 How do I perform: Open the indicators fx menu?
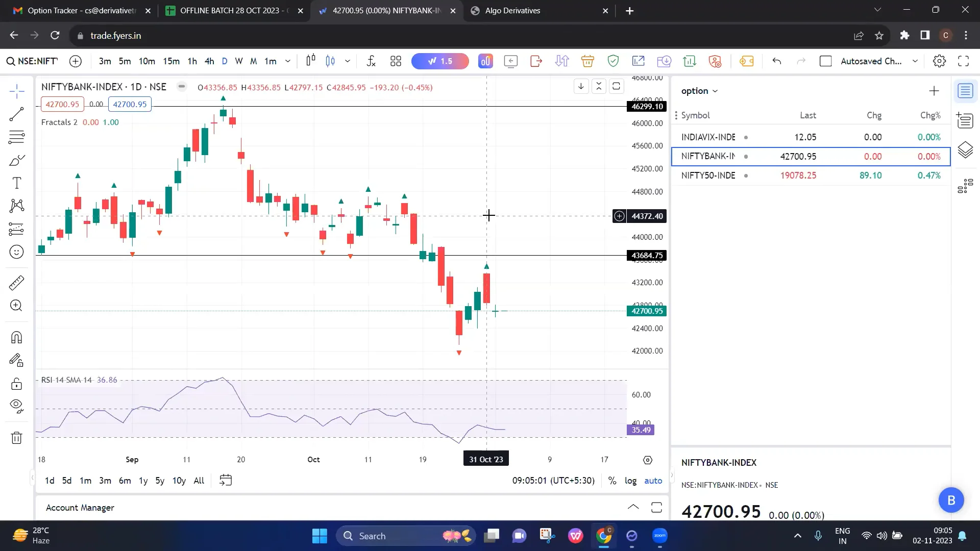coord(371,61)
